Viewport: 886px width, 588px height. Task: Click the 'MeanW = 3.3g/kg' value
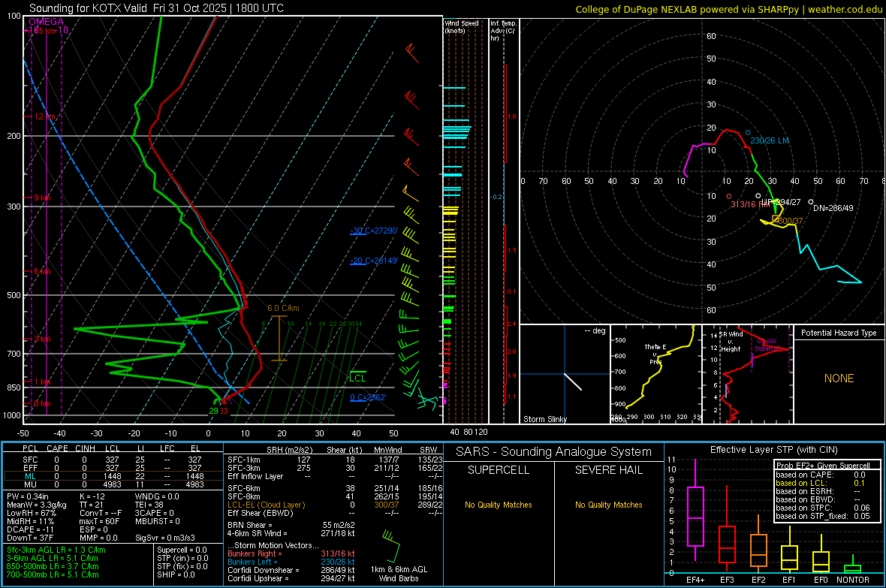[x=37, y=505]
